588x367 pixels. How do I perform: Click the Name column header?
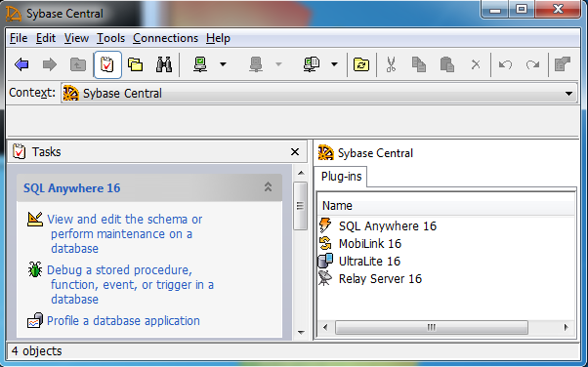(445, 205)
